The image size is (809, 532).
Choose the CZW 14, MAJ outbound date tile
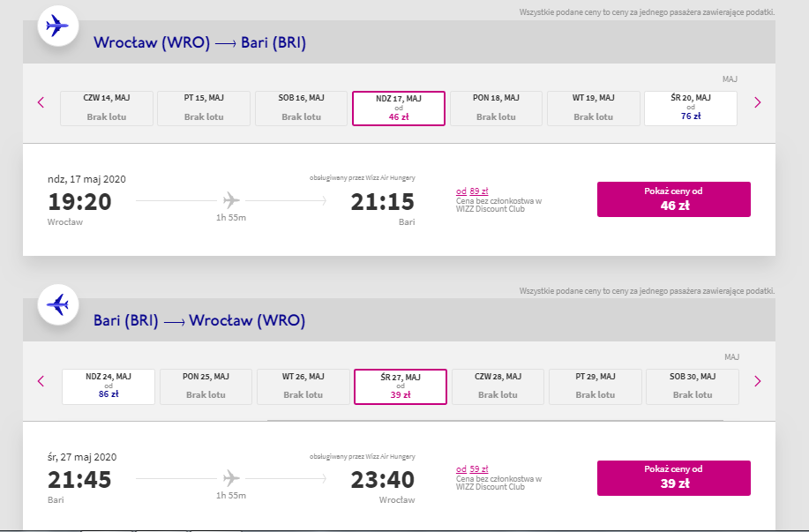point(106,109)
